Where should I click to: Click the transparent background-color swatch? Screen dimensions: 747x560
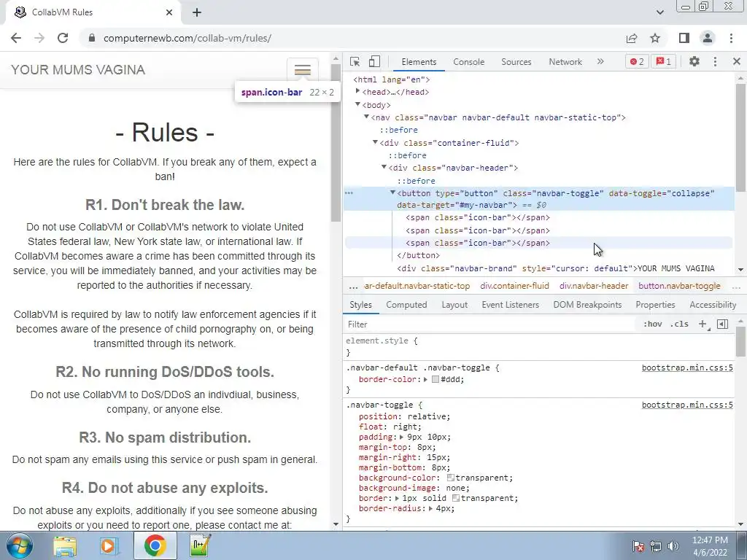coord(450,478)
